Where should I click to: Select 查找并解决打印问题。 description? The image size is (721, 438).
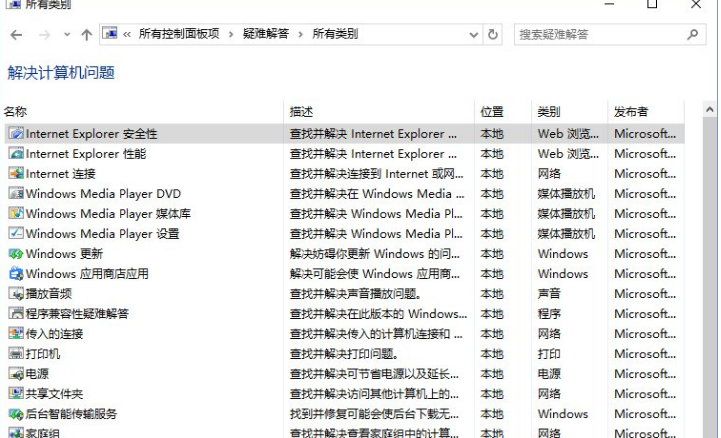click(x=343, y=353)
